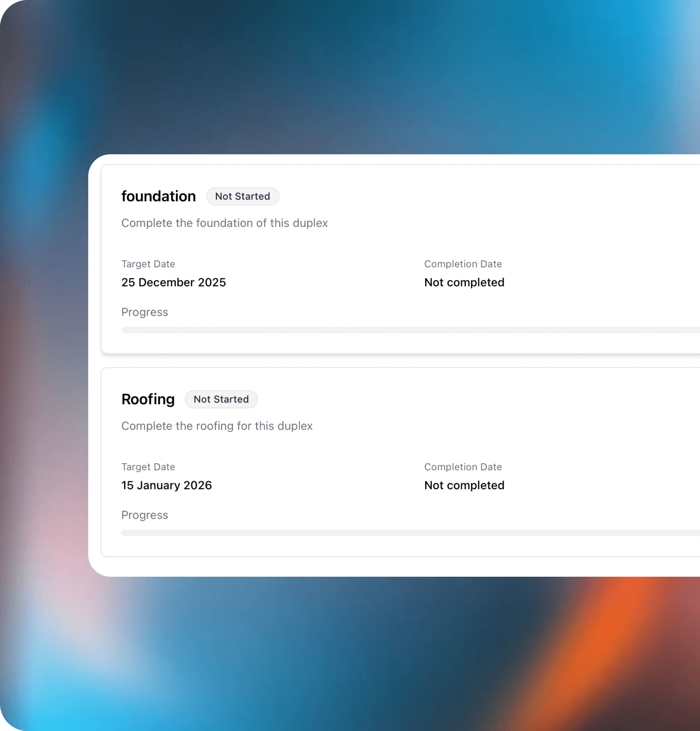Click the Target Date label on Roofing card
Image resolution: width=700 pixels, height=731 pixels.
[x=148, y=467]
